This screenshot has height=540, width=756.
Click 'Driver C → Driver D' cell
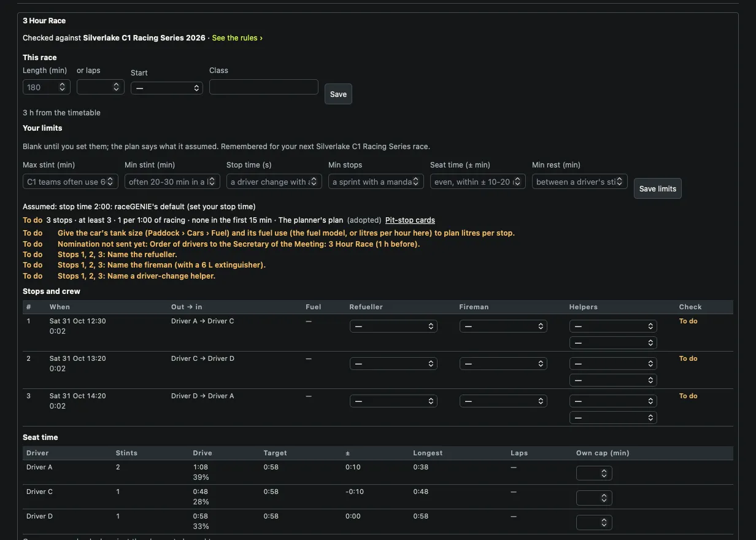(x=202, y=358)
